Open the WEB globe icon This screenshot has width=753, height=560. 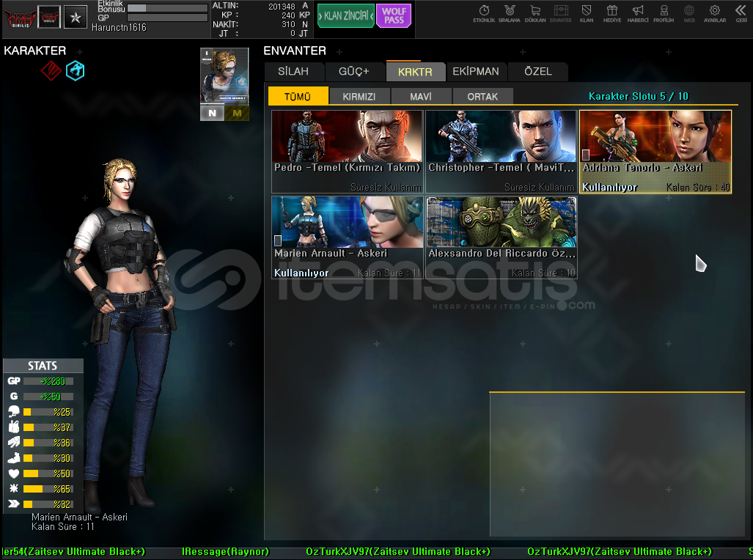point(689,13)
